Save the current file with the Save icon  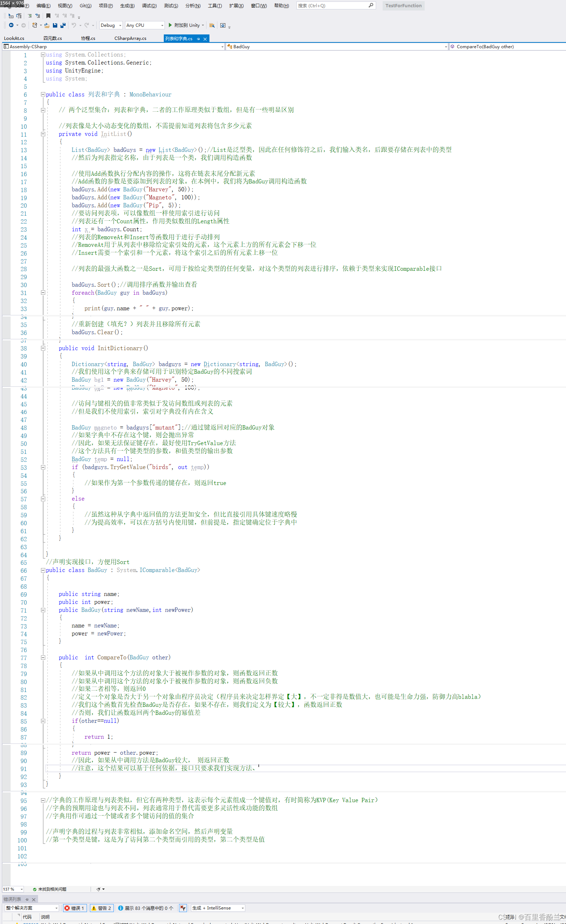tap(55, 25)
